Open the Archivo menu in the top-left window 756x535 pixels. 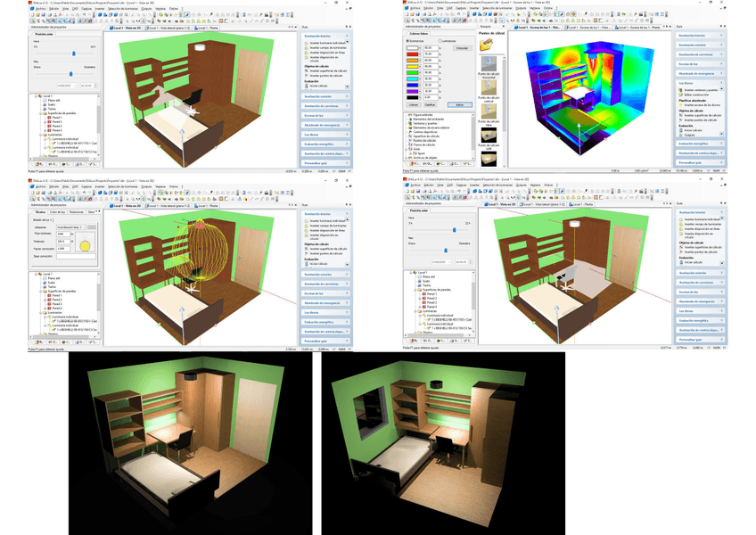(39, 9)
